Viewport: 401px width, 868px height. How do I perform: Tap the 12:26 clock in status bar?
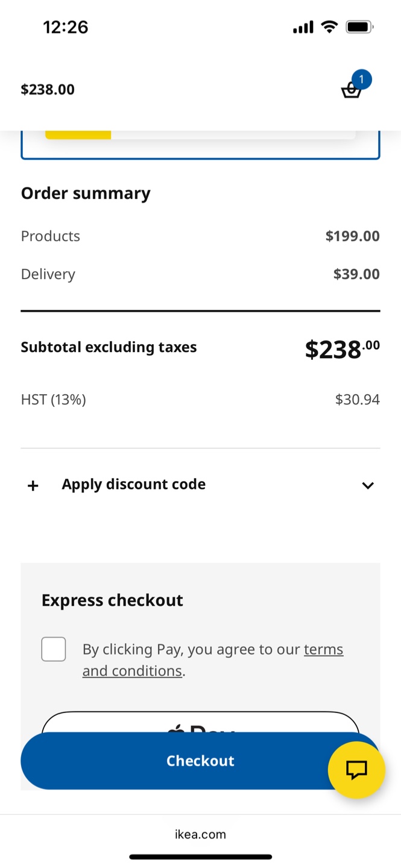[66, 27]
